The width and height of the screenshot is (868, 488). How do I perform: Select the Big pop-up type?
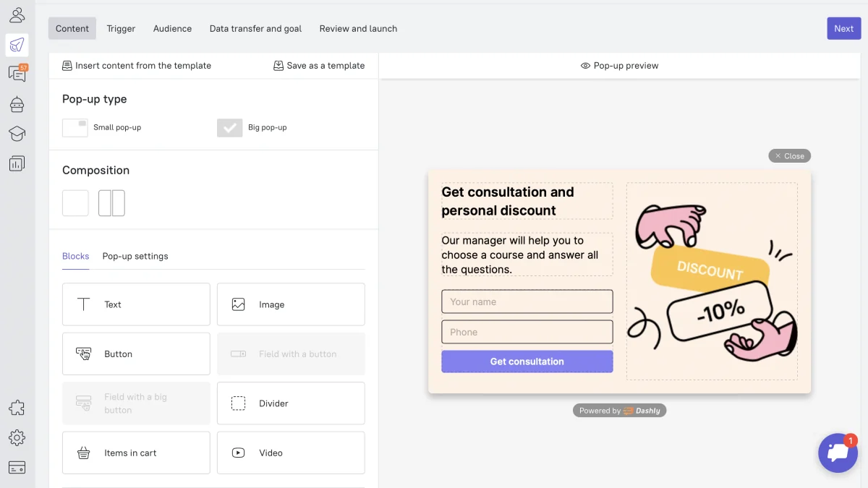(x=230, y=128)
